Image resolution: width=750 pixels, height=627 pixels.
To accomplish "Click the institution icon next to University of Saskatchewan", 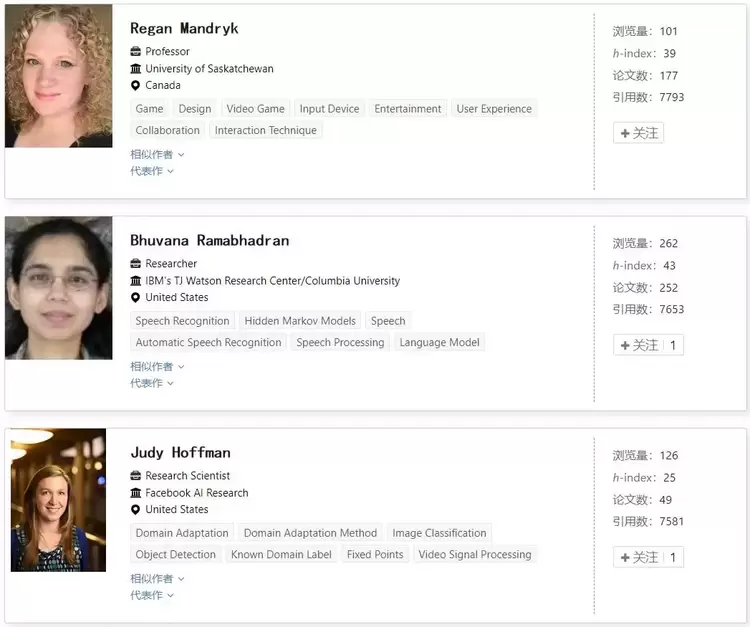I will 136,69.
